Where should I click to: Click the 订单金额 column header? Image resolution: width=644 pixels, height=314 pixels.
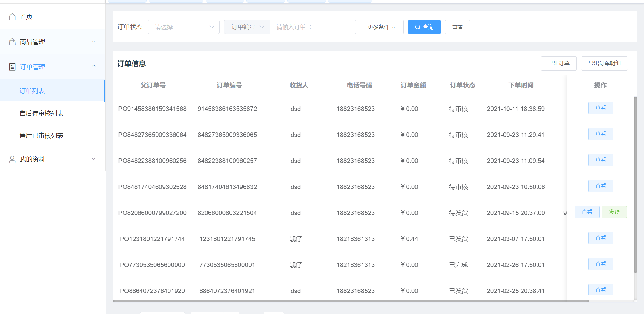click(413, 85)
